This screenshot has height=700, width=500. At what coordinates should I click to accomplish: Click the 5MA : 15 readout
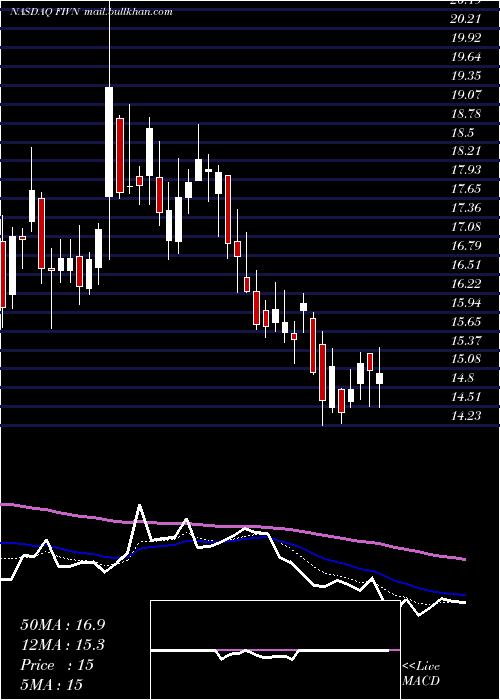coord(52,685)
